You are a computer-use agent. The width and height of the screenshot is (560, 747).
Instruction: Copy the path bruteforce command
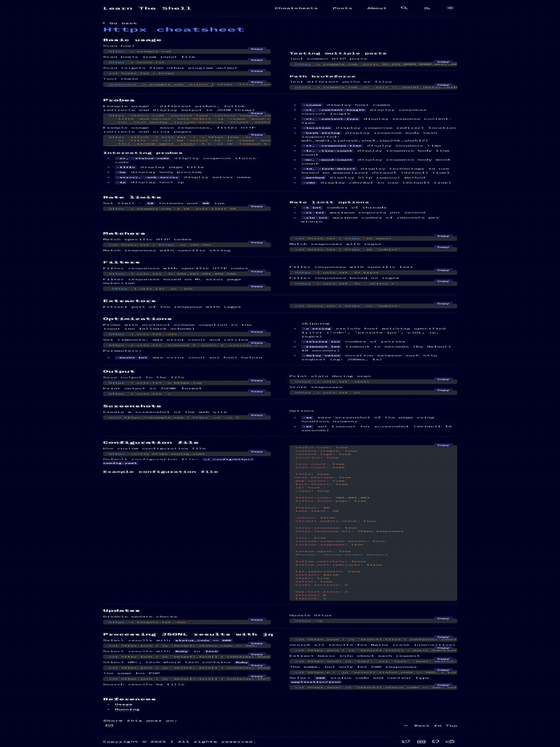pos(443,85)
